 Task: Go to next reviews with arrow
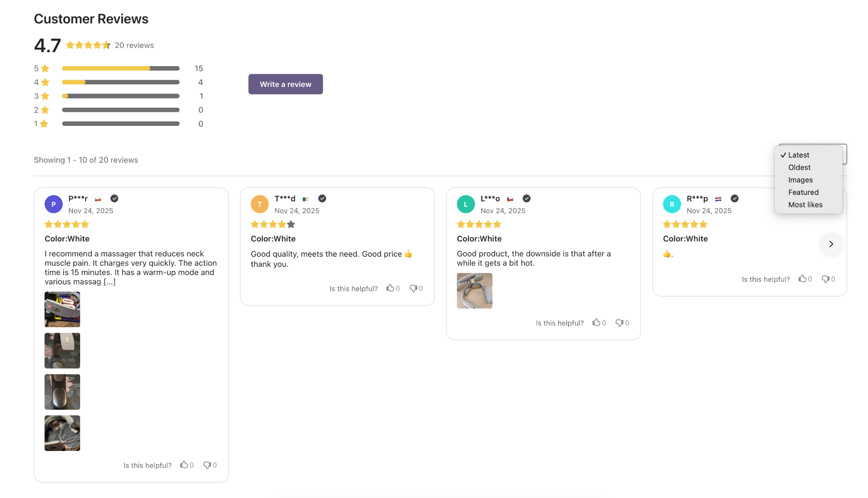831,244
